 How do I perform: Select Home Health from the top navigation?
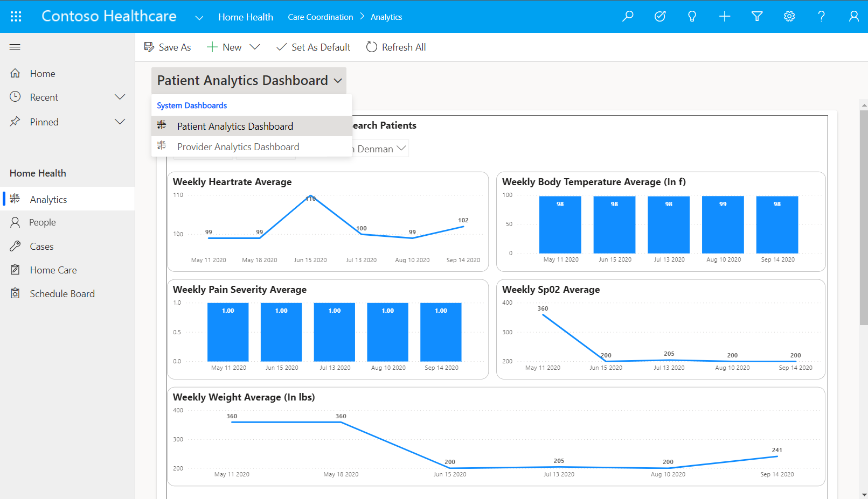(245, 17)
